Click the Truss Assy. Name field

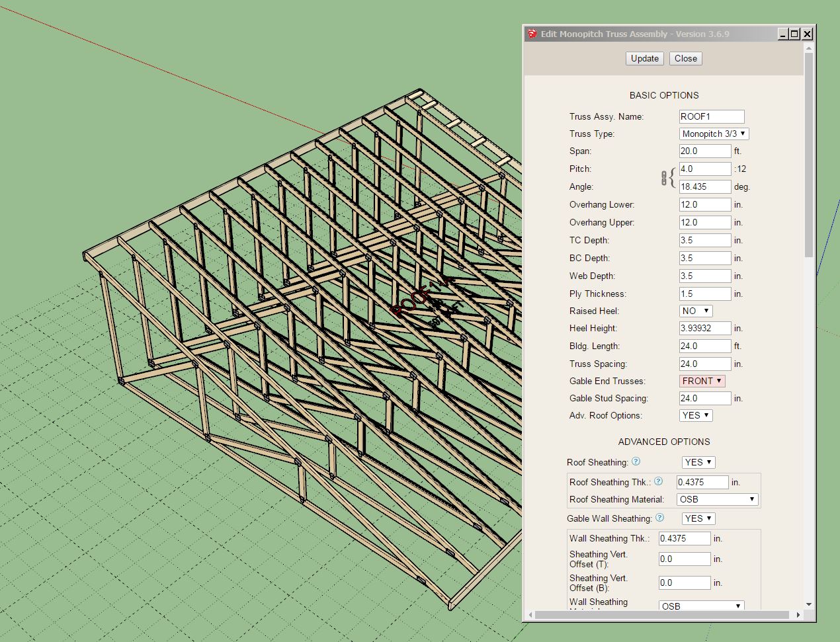(711, 116)
